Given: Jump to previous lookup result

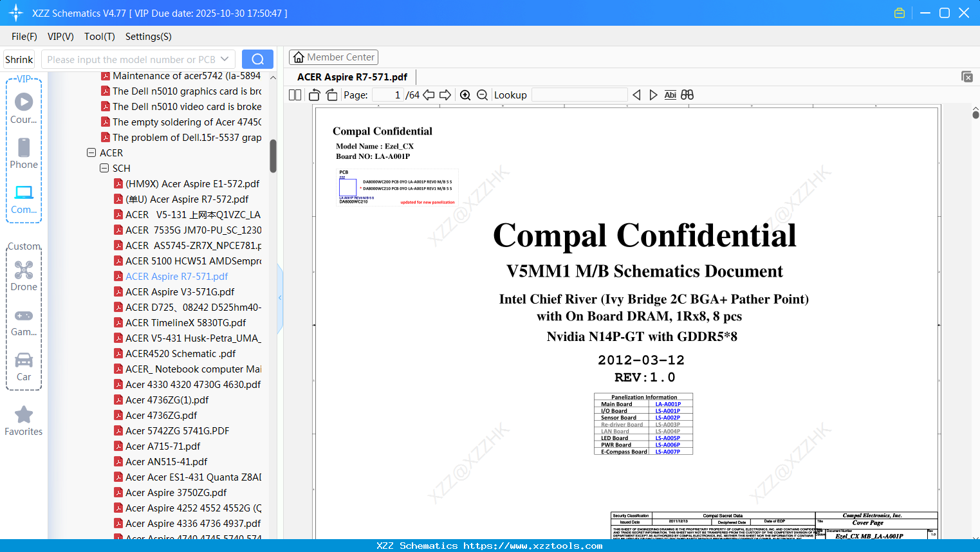Looking at the screenshot, I should tap(636, 95).
